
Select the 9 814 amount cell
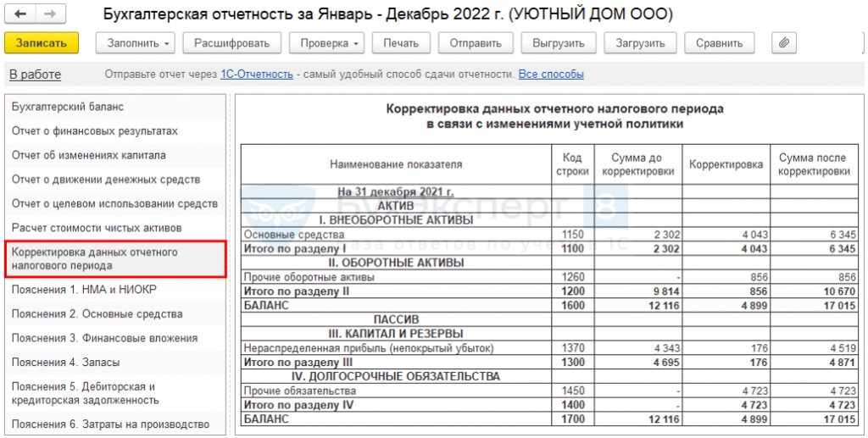click(x=637, y=291)
